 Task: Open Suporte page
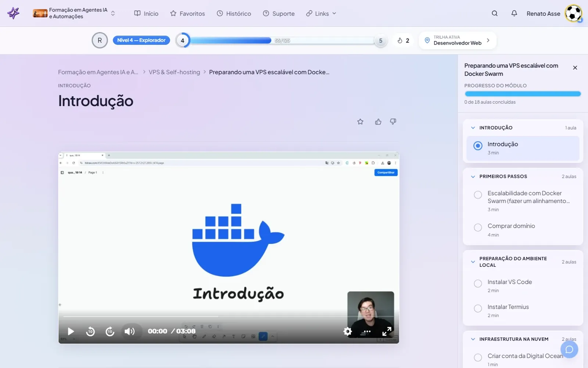point(279,14)
